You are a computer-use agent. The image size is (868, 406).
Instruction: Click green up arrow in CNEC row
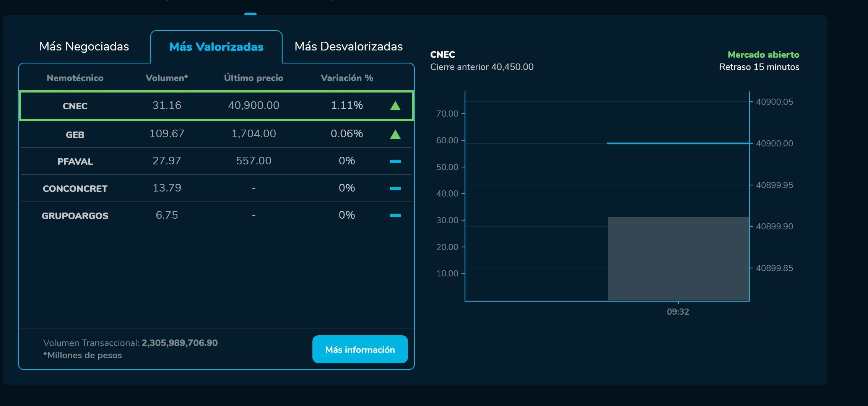coord(395,106)
